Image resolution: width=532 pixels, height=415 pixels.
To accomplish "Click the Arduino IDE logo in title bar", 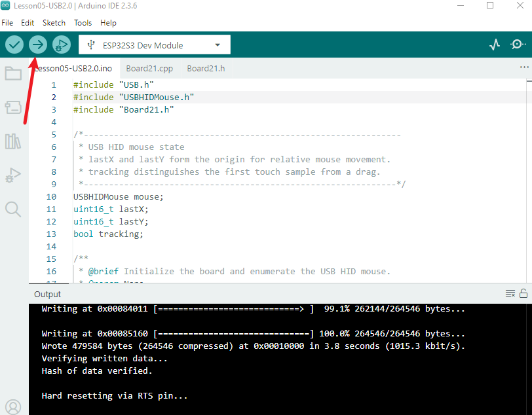I will pyautogui.click(x=5, y=5).
